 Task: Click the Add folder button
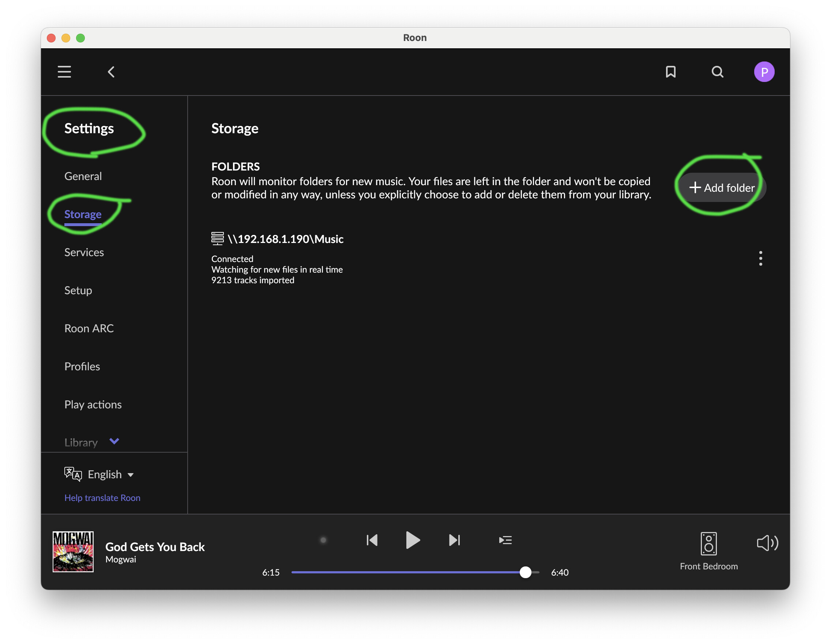click(x=722, y=187)
